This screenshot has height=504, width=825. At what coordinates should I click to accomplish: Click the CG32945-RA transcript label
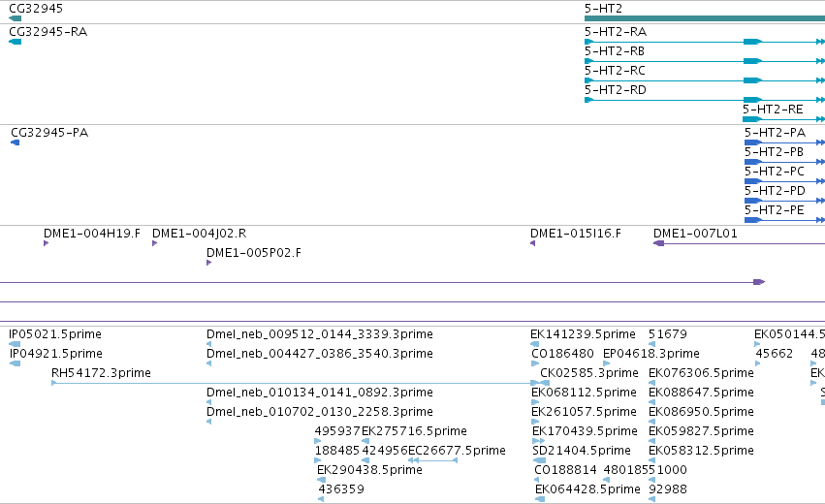pos(48,32)
